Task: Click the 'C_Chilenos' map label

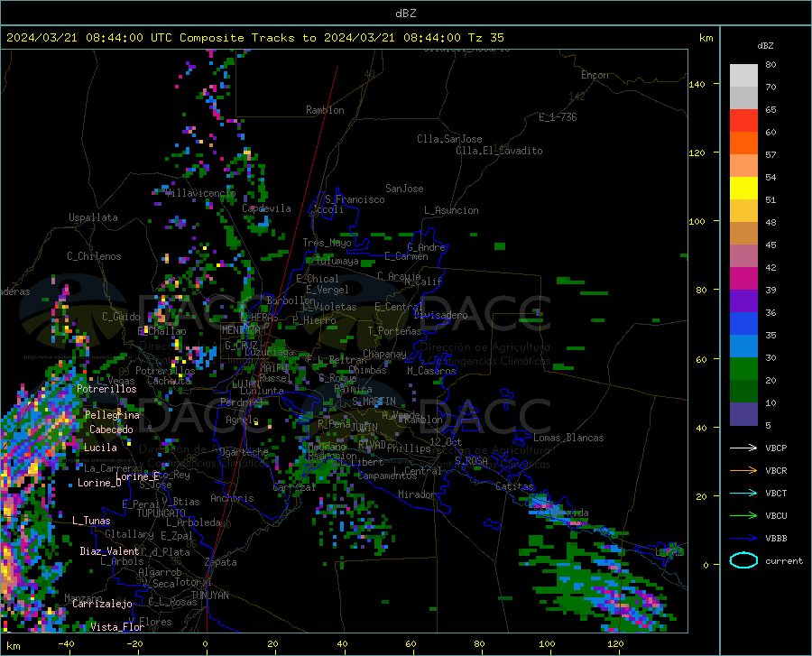Action: coord(94,256)
